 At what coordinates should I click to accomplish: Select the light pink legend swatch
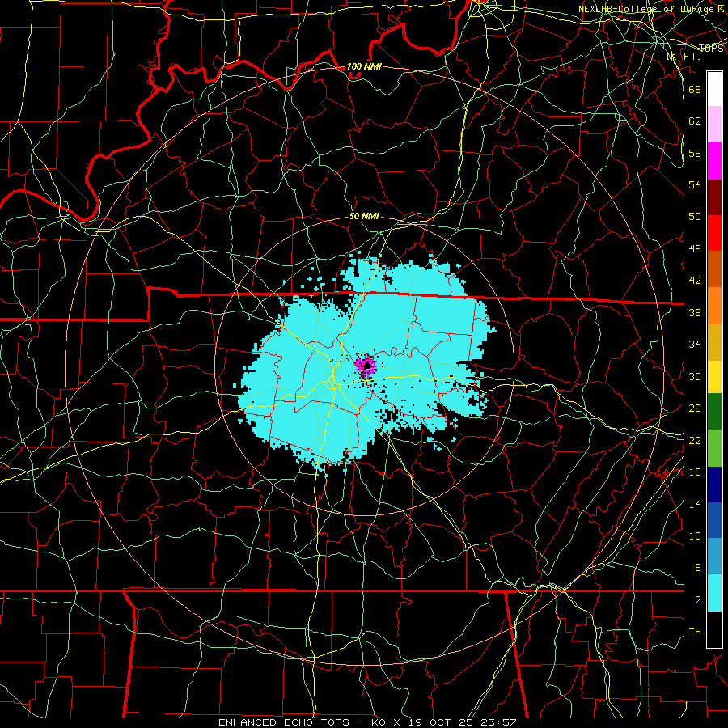point(714,125)
